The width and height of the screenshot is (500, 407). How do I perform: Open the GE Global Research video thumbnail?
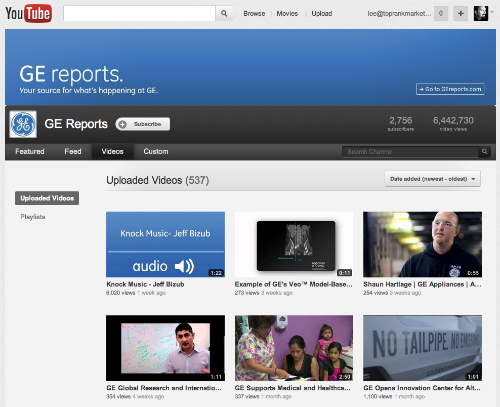pos(165,348)
